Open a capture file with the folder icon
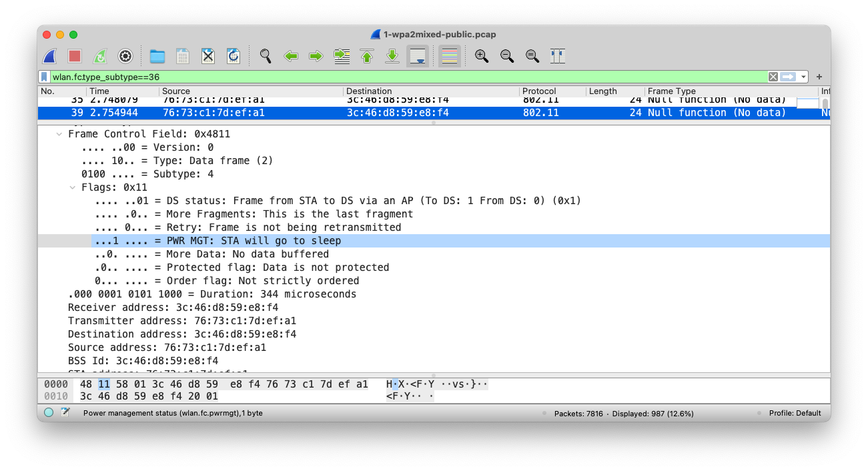 click(x=157, y=56)
